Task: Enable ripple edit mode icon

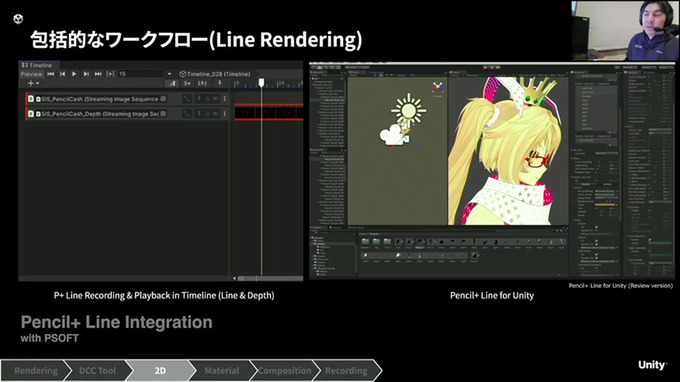Action: [187, 83]
